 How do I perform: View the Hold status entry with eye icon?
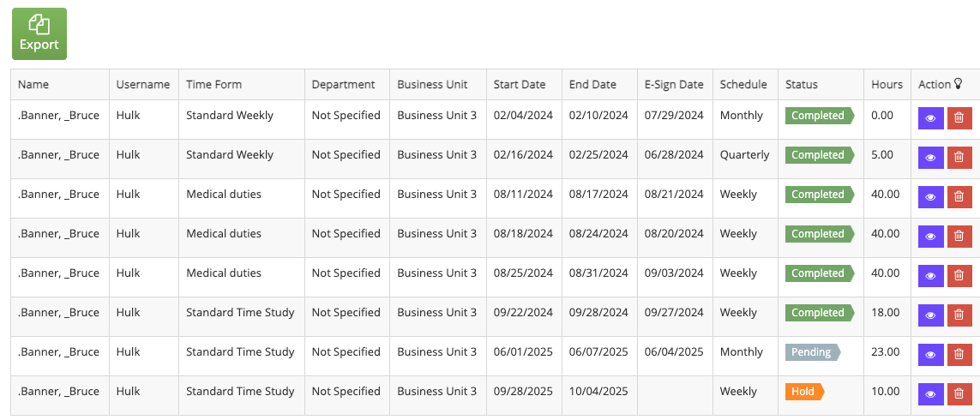930,393
